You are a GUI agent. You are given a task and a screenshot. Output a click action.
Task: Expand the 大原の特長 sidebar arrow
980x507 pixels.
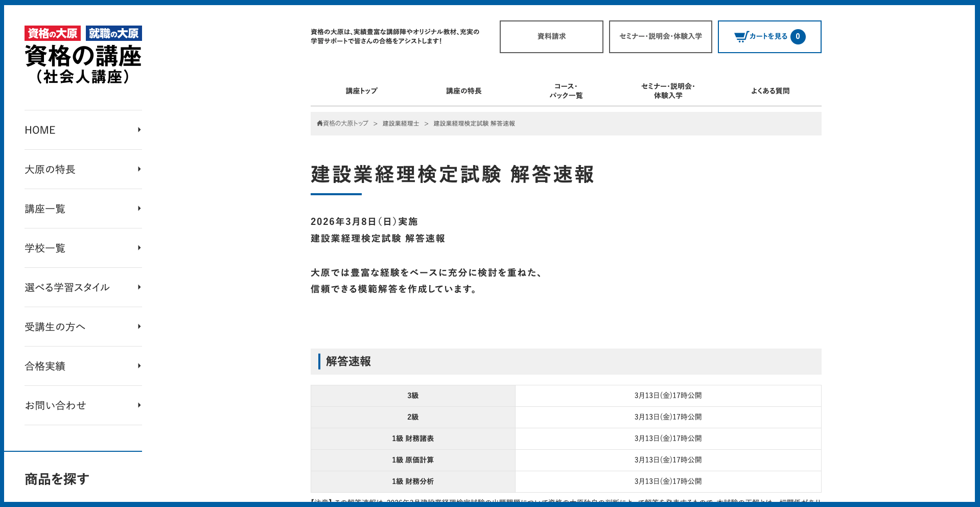[139, 169]
